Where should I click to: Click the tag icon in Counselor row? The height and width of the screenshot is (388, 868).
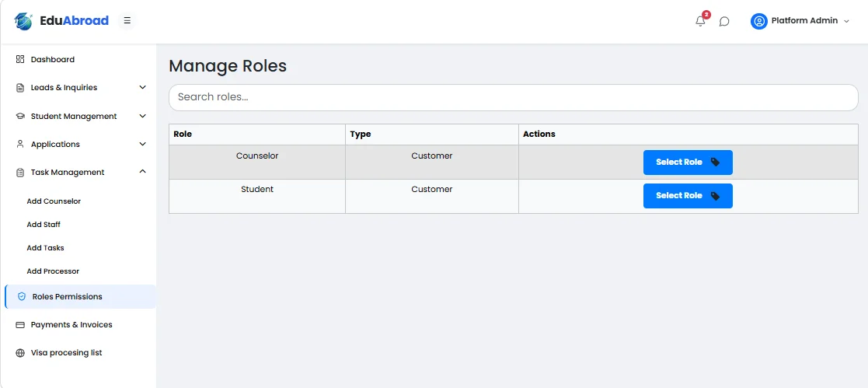click(x=715, y=163)
